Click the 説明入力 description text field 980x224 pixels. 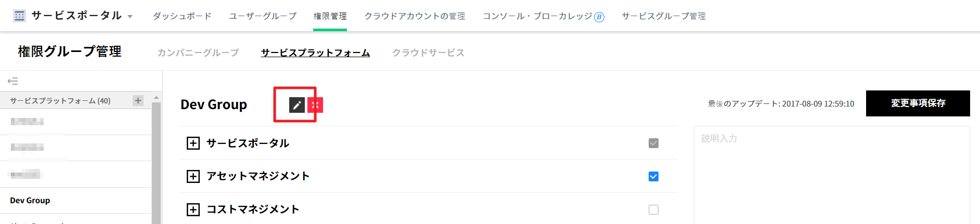(831, 172)
